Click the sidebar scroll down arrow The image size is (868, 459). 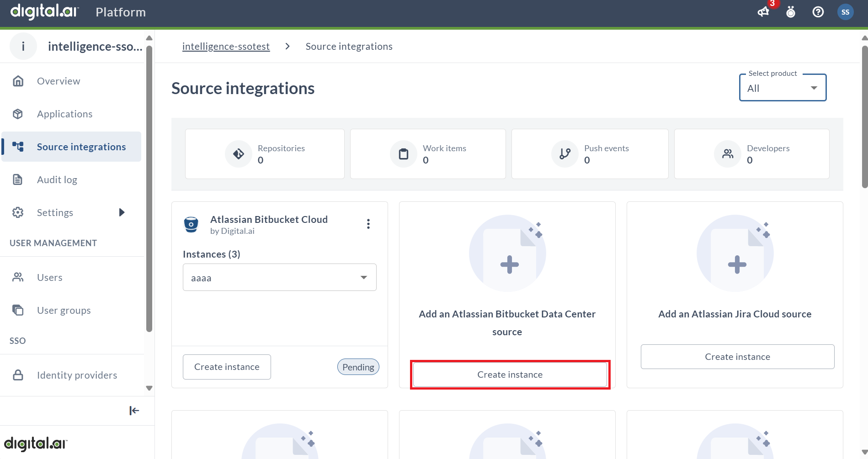point(149,388)
